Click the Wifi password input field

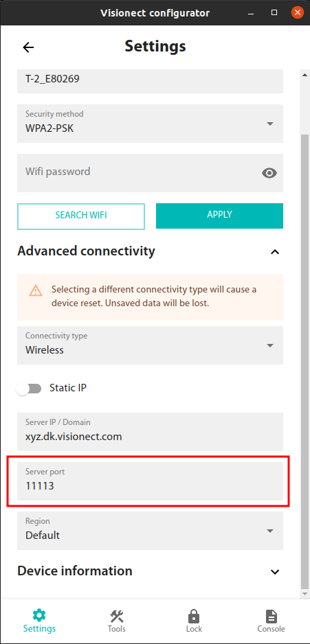point(150,173)
